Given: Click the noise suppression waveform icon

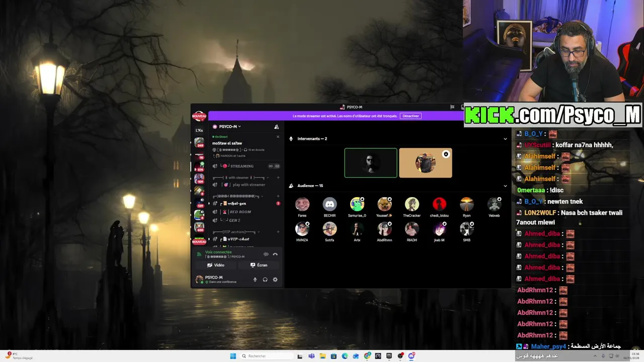Looking at the screenshot, I should point(266,254).
